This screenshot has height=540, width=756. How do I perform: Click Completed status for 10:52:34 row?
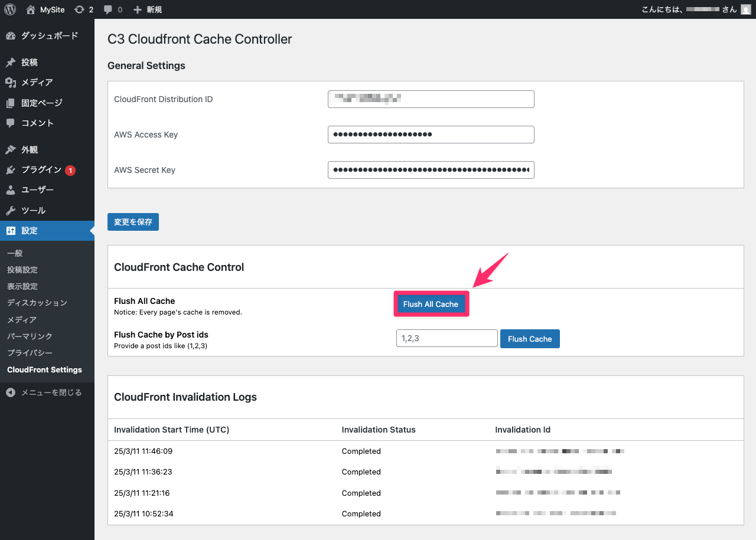[361, 514]
